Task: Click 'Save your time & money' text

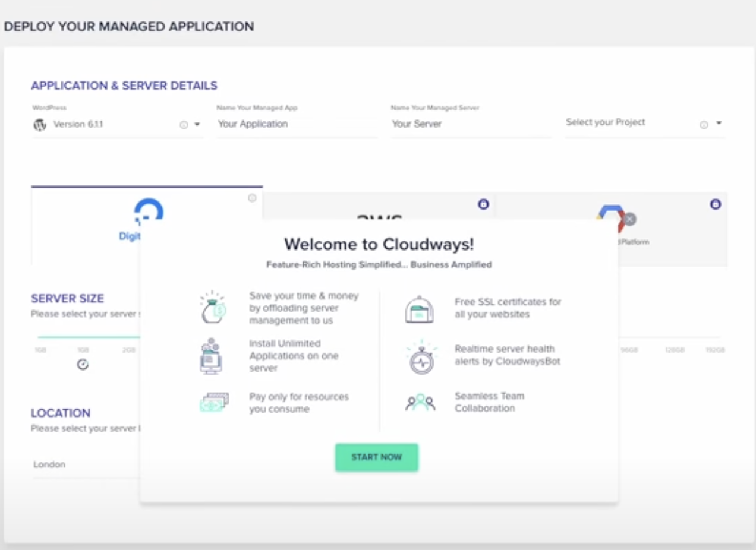Action: tap(304, 296)
